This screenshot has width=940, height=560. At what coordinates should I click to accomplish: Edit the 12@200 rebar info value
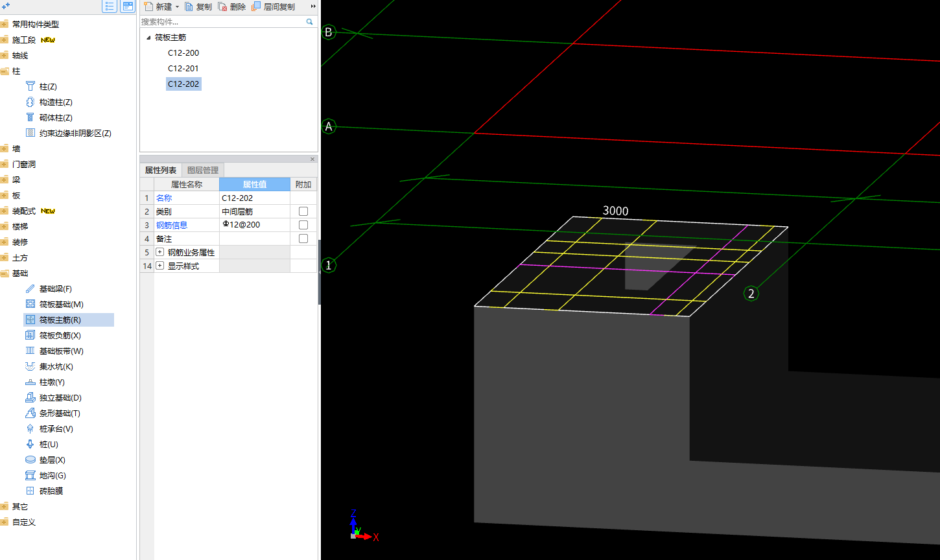tap(255, 225)
